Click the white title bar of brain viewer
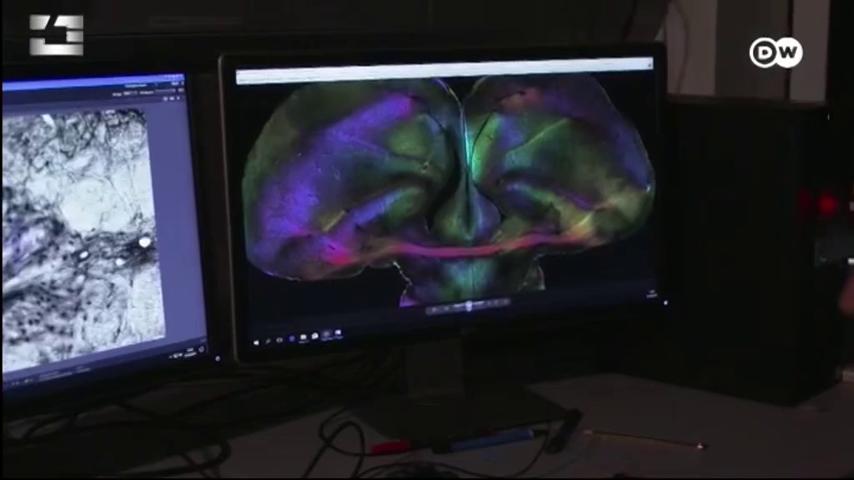 [440, 71]
